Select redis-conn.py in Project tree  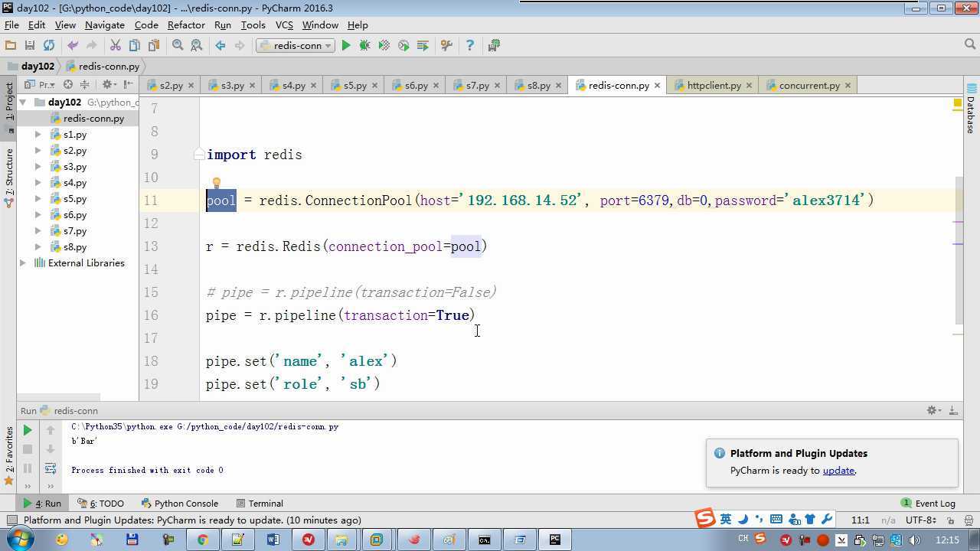click(93, 118)
